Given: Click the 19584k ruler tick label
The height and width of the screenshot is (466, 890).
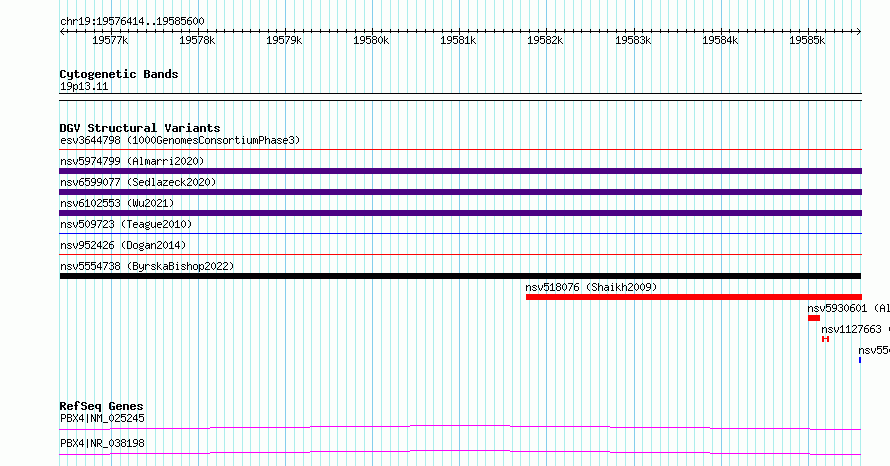Looking at the screenshot, I should point(720,40).
